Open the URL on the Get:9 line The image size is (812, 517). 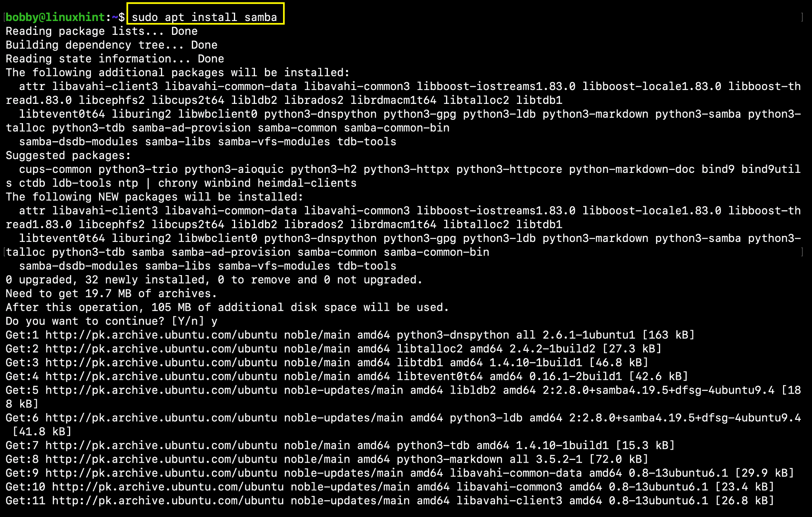click(161, 473)
